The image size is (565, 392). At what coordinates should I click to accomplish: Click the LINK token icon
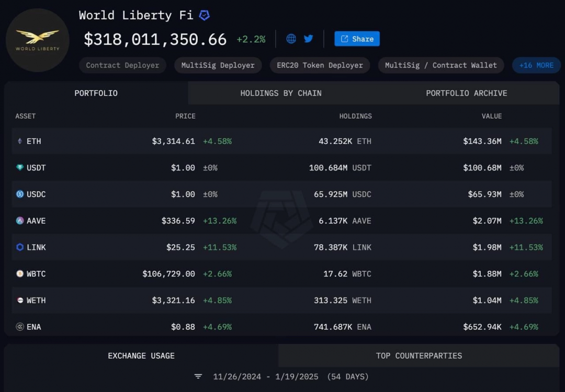[x=20, y=247]
